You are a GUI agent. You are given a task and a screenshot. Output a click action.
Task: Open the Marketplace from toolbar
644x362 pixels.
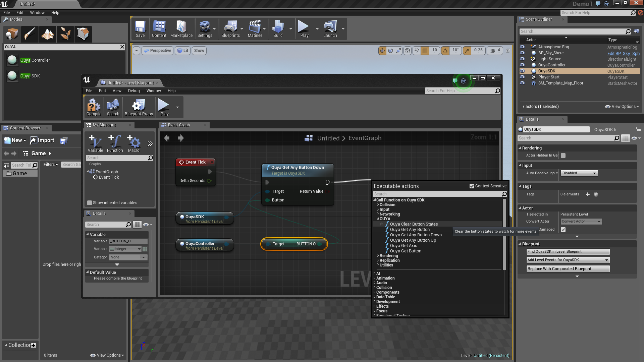(x=181, y=29)
